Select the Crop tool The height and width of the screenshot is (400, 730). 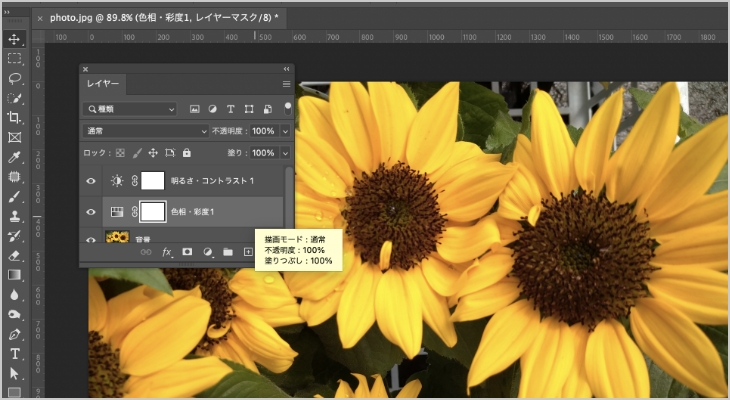(x=14, y=117)
